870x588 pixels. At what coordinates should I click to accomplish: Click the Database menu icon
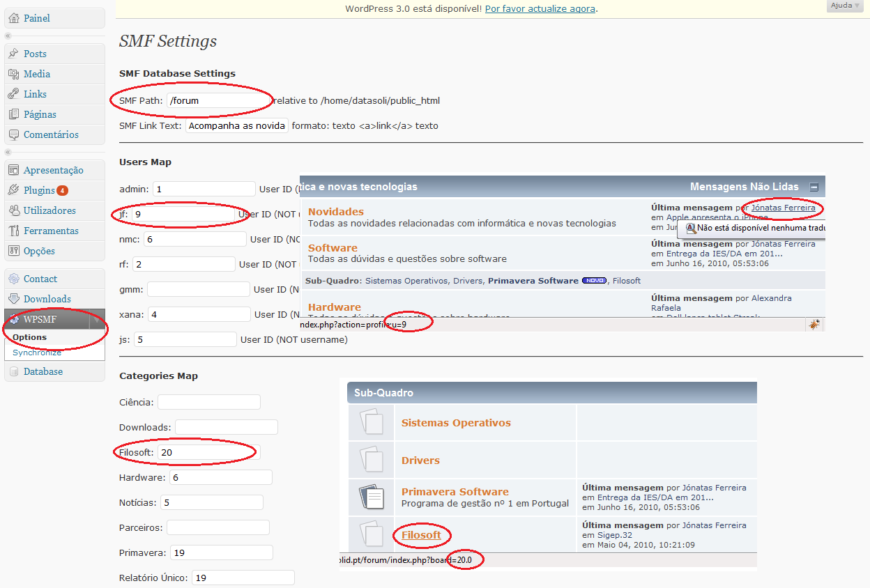[14, 371]
